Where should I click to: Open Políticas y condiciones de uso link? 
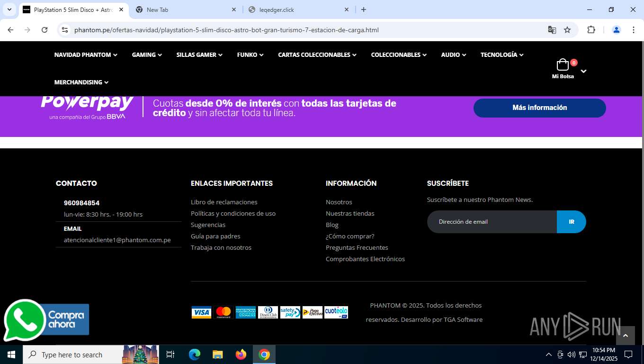(x=233, y=213)
